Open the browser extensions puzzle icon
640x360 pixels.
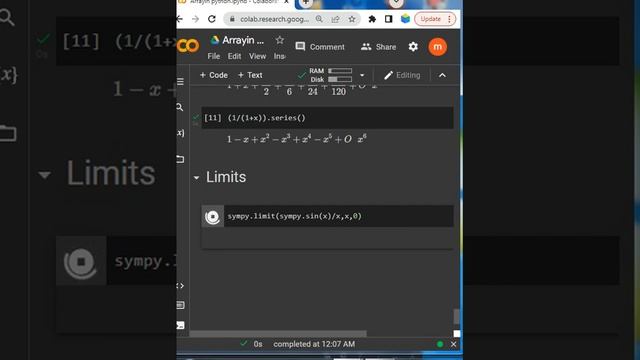pyautogui.click(x=372, y=19)
